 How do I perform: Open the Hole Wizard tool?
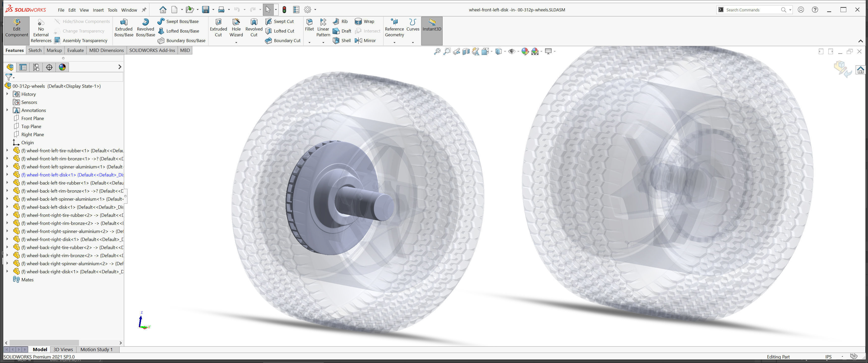[236, 28]
